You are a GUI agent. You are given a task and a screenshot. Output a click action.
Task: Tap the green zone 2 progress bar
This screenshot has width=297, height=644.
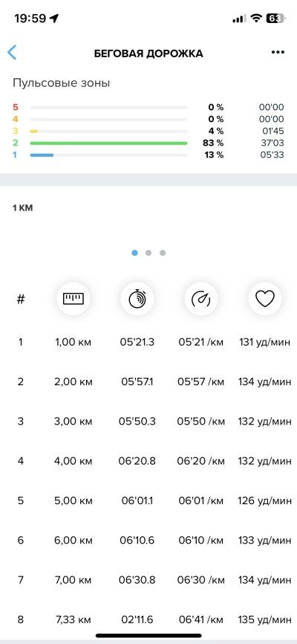click(x=108, y=143)
